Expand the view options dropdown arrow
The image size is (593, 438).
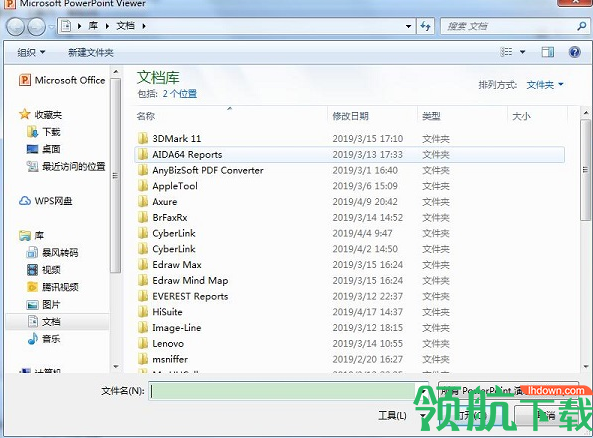(x=523, y=52)
